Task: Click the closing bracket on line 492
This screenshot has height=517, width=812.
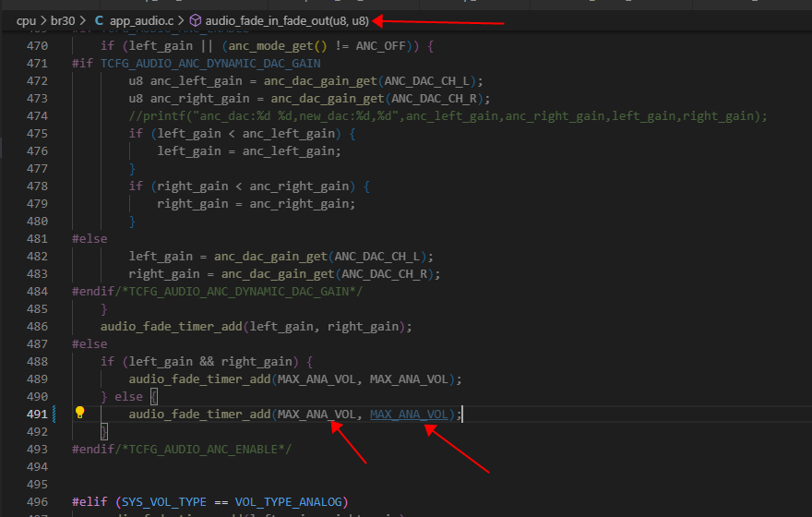Action: [x=104, y=432]
